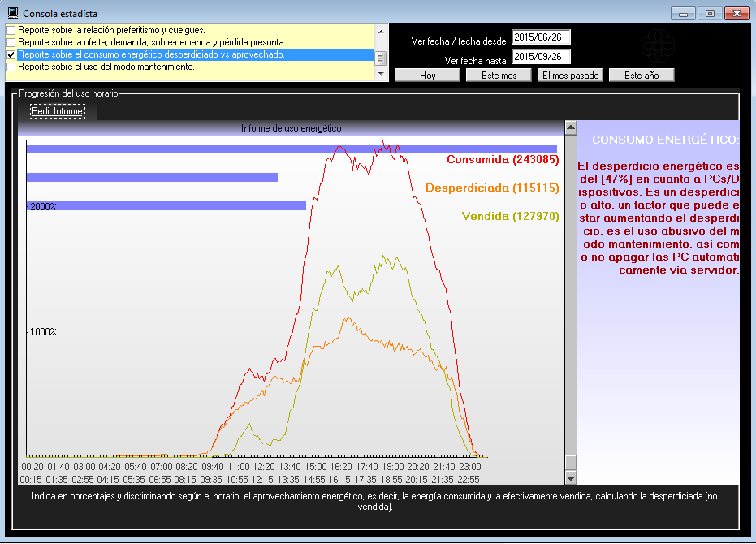Click the '09:40' time axis label
756x544 pixels.
click(x=213, y=467)
